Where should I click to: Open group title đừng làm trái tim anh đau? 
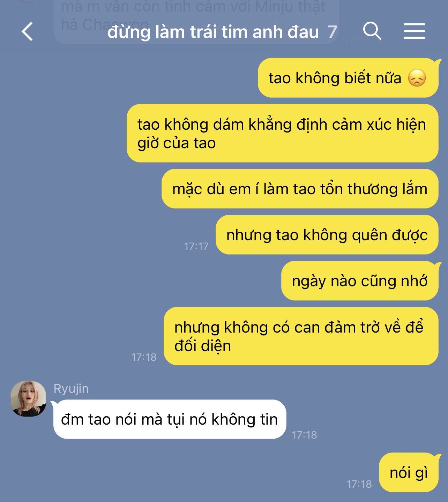pyautogui.click(x=213, y=32)
